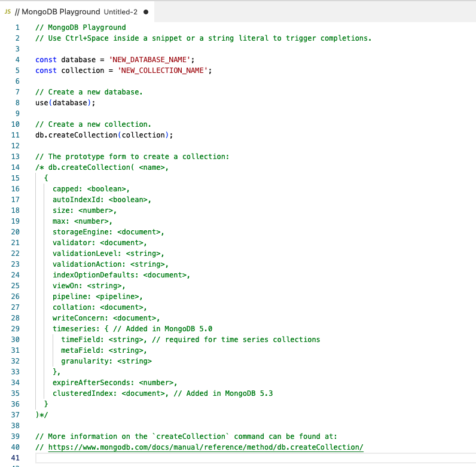The width and height of the screenshot is (476, 467).
Task: Click the 'NEW_DATABASE_NAME' string literal
Action: click(x=155, y=60)
